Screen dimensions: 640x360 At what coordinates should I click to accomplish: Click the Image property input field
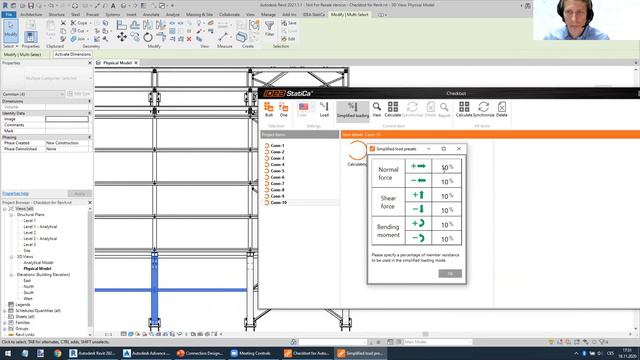[x=67, y=119]
